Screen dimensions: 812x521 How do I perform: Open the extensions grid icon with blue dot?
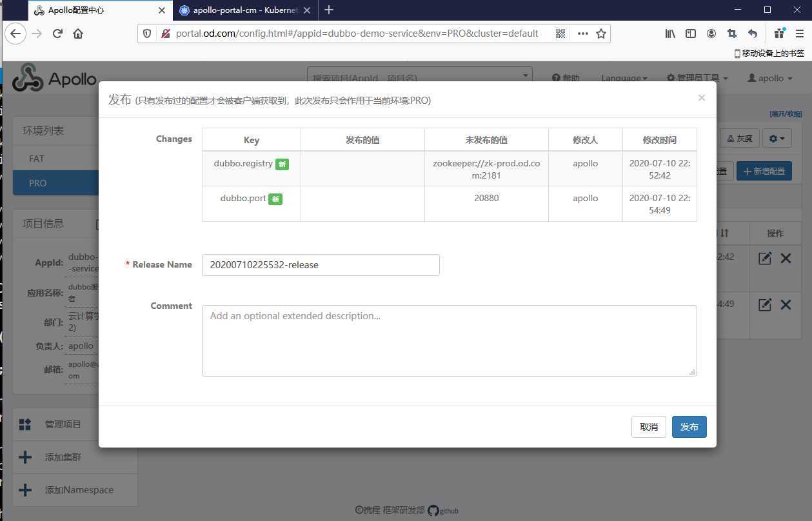[780, 33]
